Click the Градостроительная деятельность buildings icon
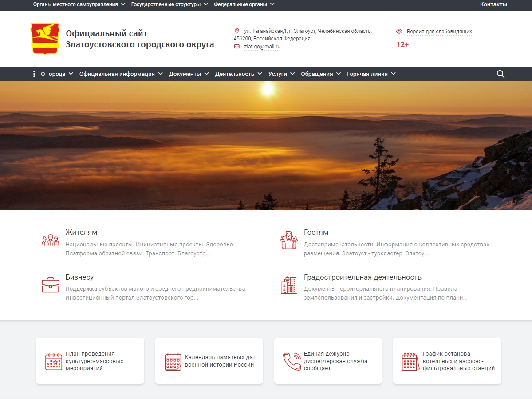The image size is (532, 399). (x=288, y=285)
